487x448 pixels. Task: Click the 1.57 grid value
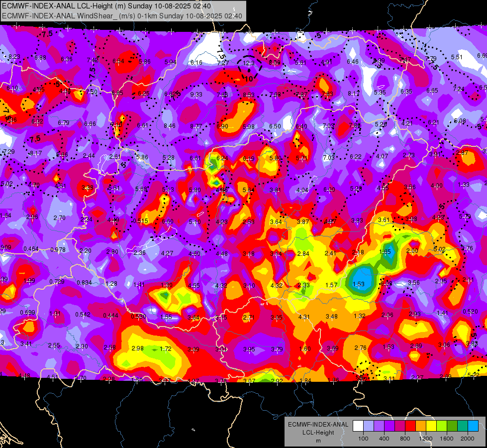point(331,285)
